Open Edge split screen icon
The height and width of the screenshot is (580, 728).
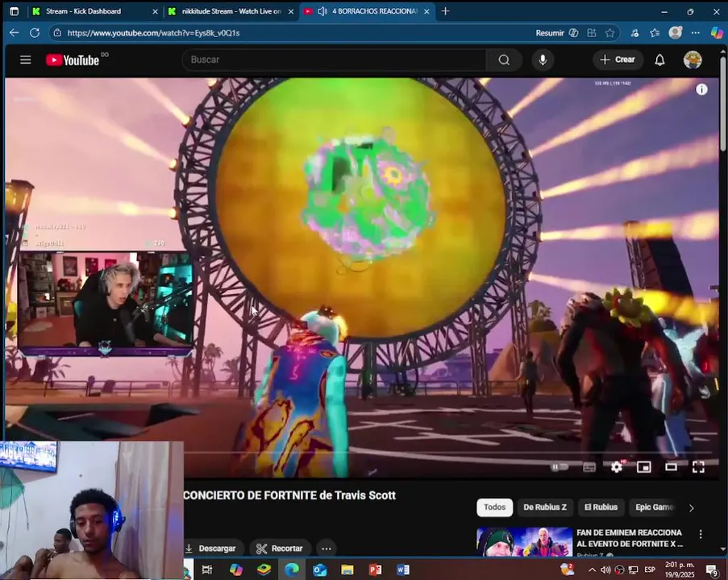click(x=592, y=33)
